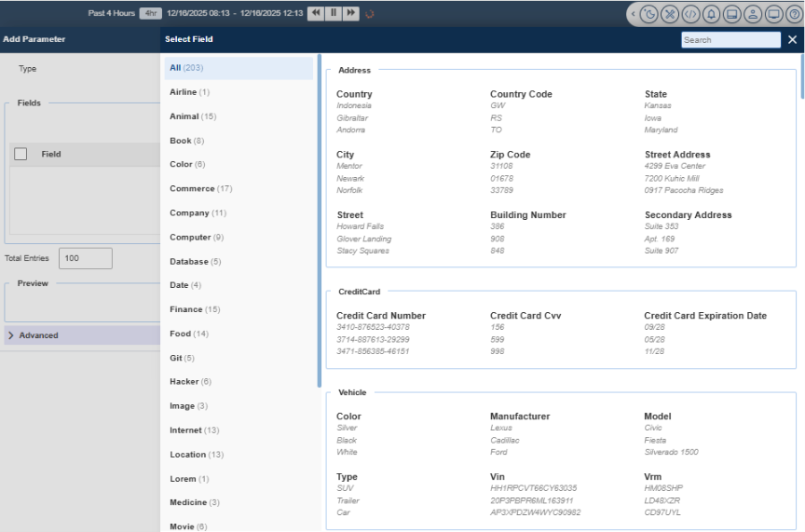Check the Field header checkbox

click(20, 155)
